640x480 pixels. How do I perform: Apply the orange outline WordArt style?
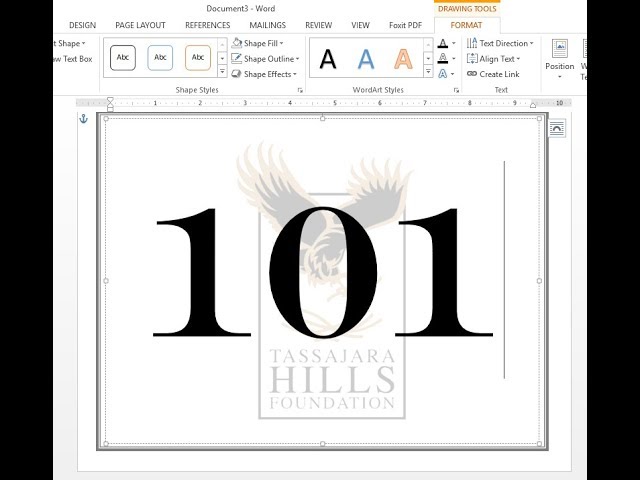[x=403, y=59]
